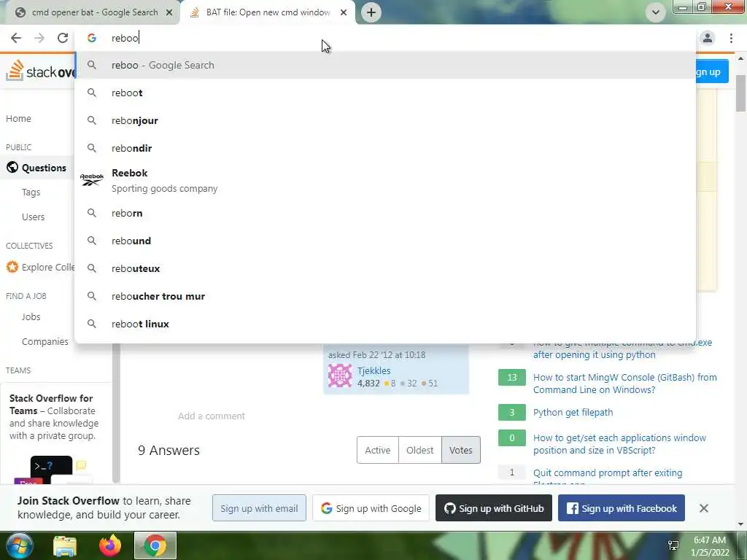Click Tjekkles avatar image
Viewport: 747px width, 560px height.
[340, 376]
